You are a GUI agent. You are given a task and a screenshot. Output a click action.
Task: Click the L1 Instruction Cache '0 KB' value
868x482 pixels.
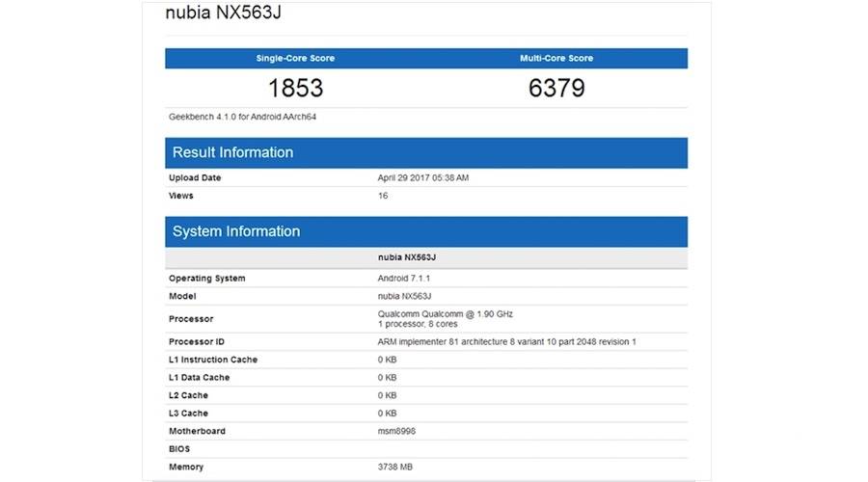387,360
